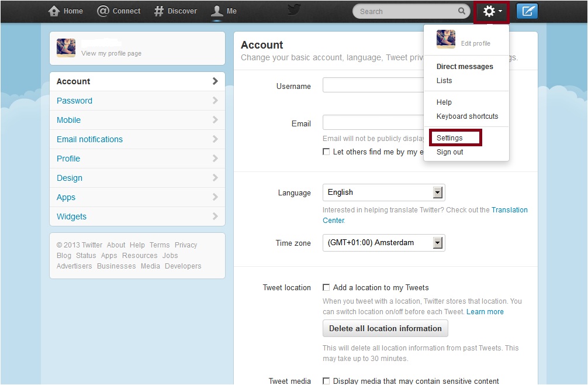Click Sign out in the menu
The height and width of the screenshot is (385, 588).
[449, 152]
